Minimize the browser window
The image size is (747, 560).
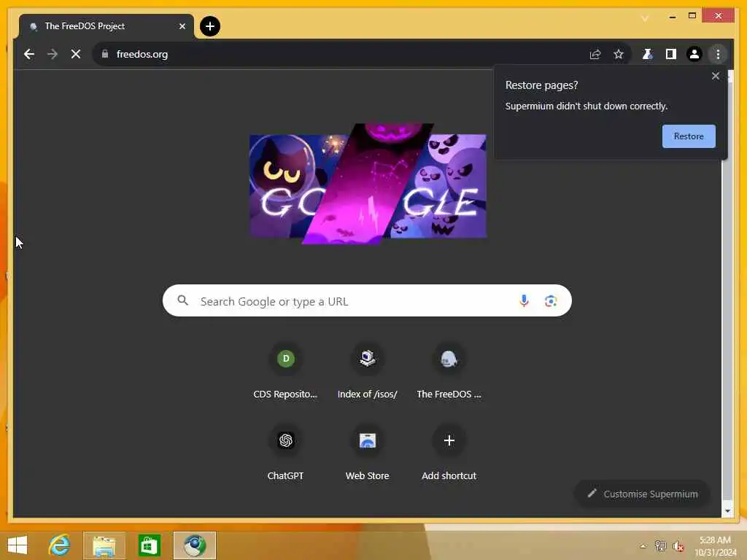[x=672, y=17]
